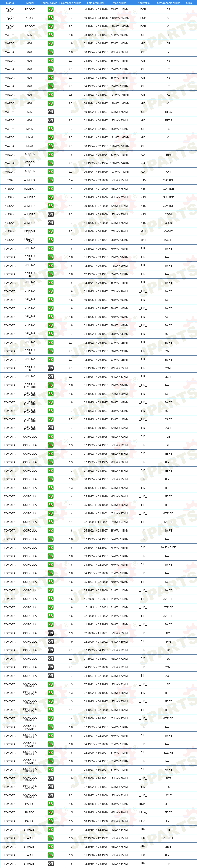197x868 pixels.
Task: Select the 86kW / 117KM power cell
Action: tap(120, 624)
